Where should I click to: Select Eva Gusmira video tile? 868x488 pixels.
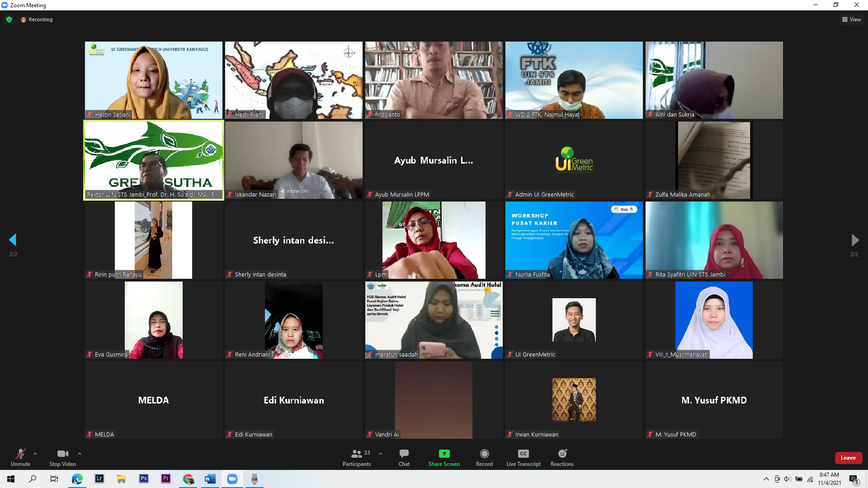[154, 320]
